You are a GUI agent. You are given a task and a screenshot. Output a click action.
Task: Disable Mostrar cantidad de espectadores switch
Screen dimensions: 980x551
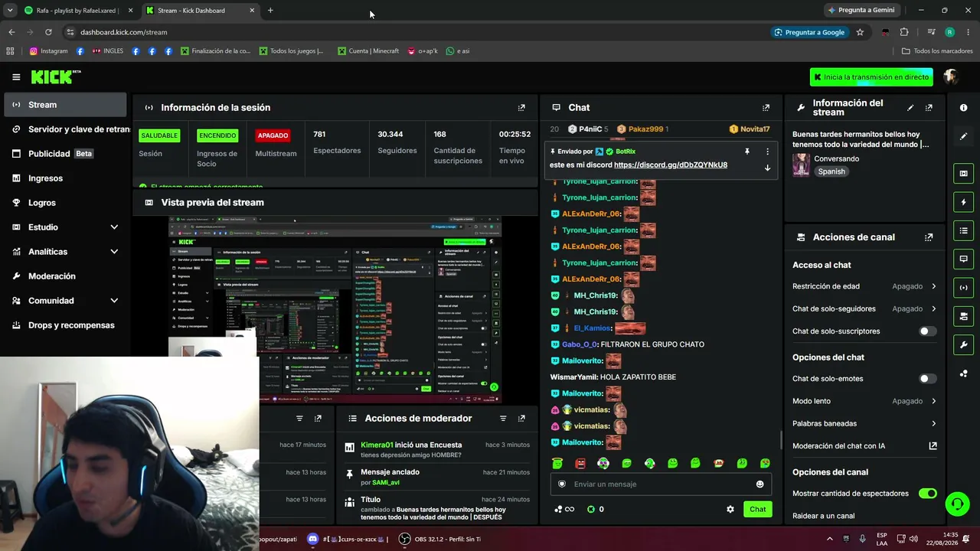tap(927, 494)
